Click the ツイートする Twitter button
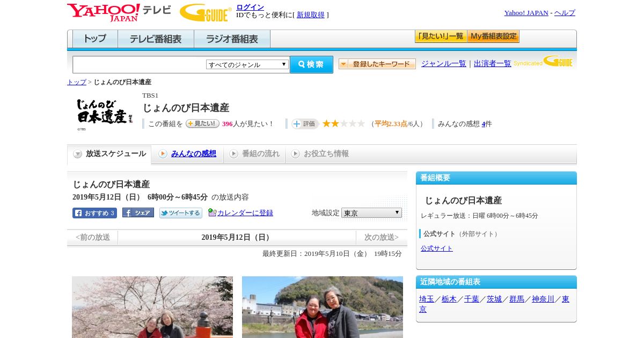 [181, 213]
